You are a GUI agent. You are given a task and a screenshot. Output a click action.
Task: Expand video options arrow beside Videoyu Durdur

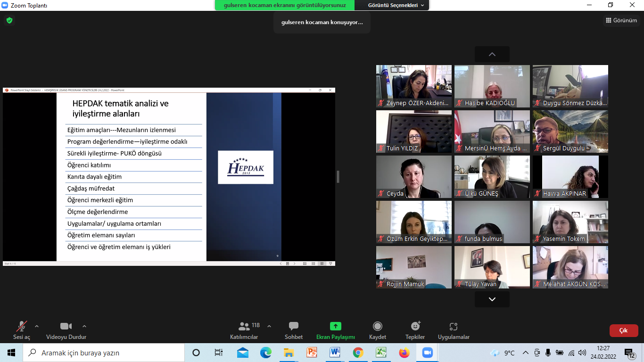[84, 326]
